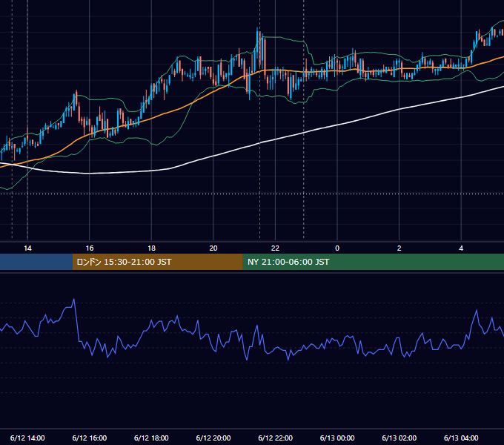This screenshot has height=445, width=504.
Task: Click the blue session bar before London
Action: [36, 262]
